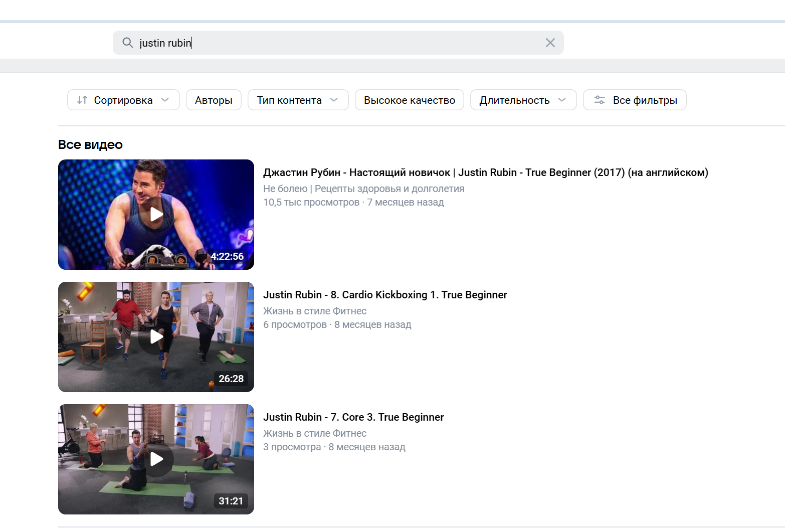
Task: Toggle the Высокое качество filter
Action: pos(409,100)
